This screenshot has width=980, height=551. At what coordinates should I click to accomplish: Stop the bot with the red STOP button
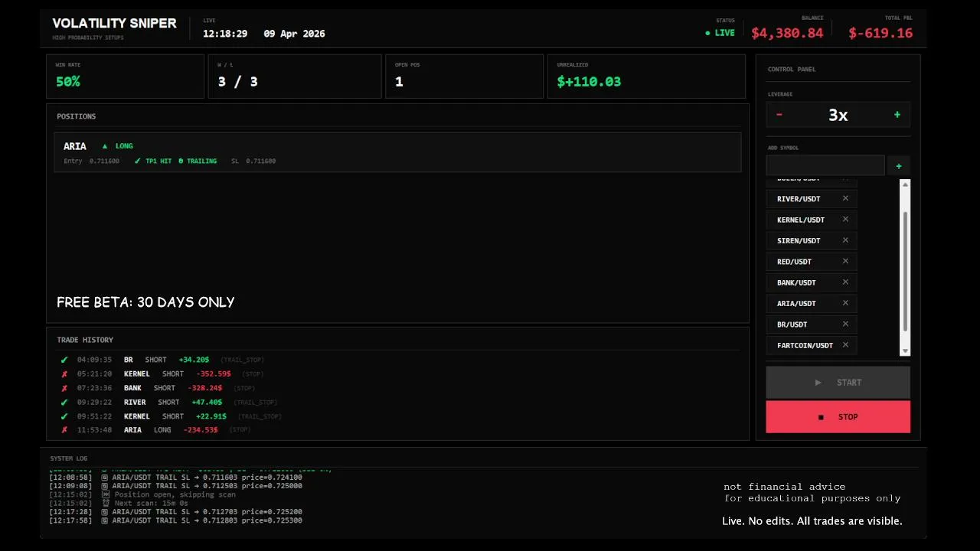click(x=838, y=417)
